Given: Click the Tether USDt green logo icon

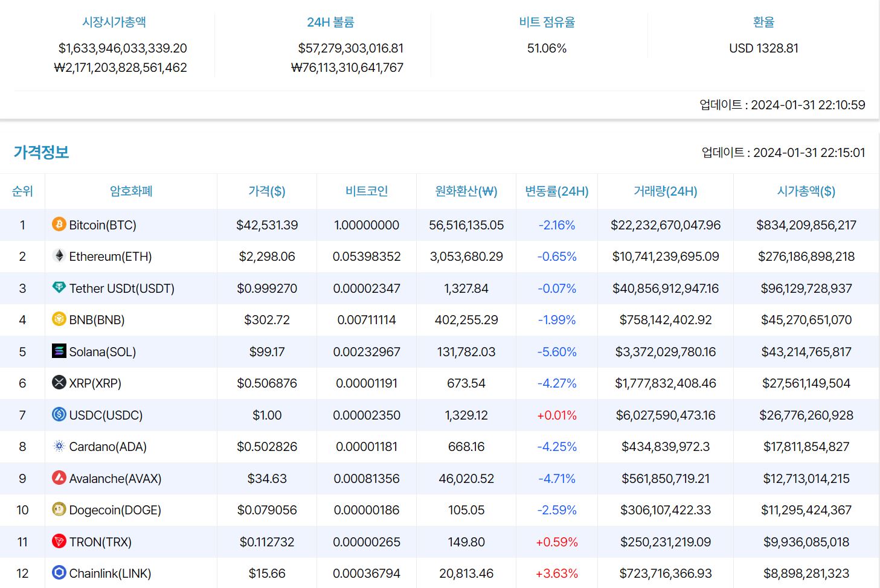Looking at the screenshot, I should tap(59, 287).
